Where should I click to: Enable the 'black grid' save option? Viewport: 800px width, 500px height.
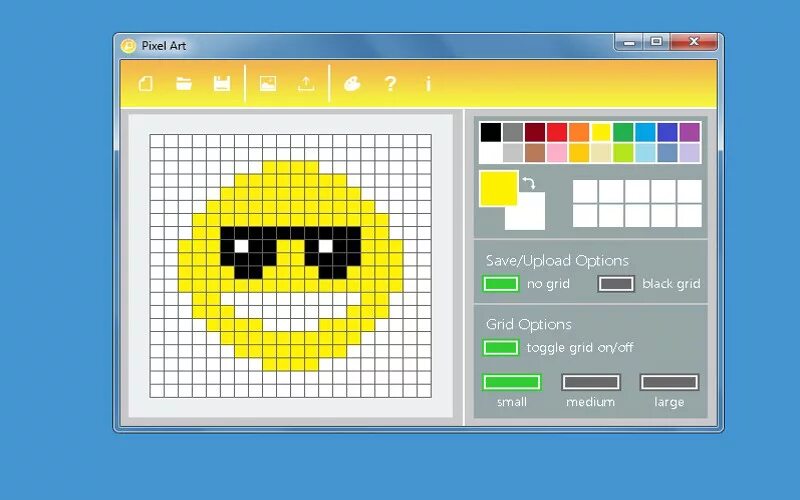click(616, 284)
